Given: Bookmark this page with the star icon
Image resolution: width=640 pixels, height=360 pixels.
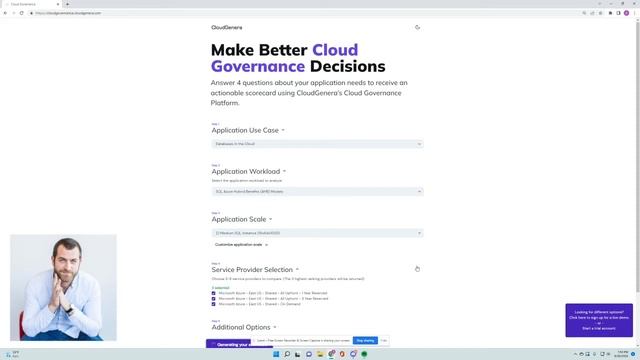Looking at the screenshot, I should click(600, 13).
